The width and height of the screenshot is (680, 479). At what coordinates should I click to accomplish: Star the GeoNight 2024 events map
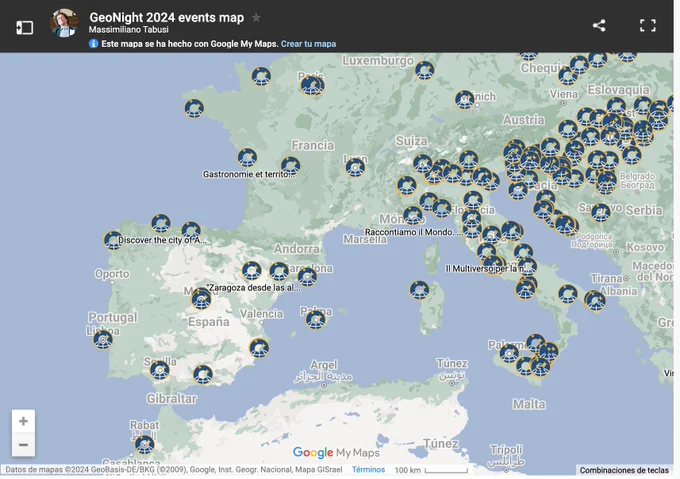point(256,18)
